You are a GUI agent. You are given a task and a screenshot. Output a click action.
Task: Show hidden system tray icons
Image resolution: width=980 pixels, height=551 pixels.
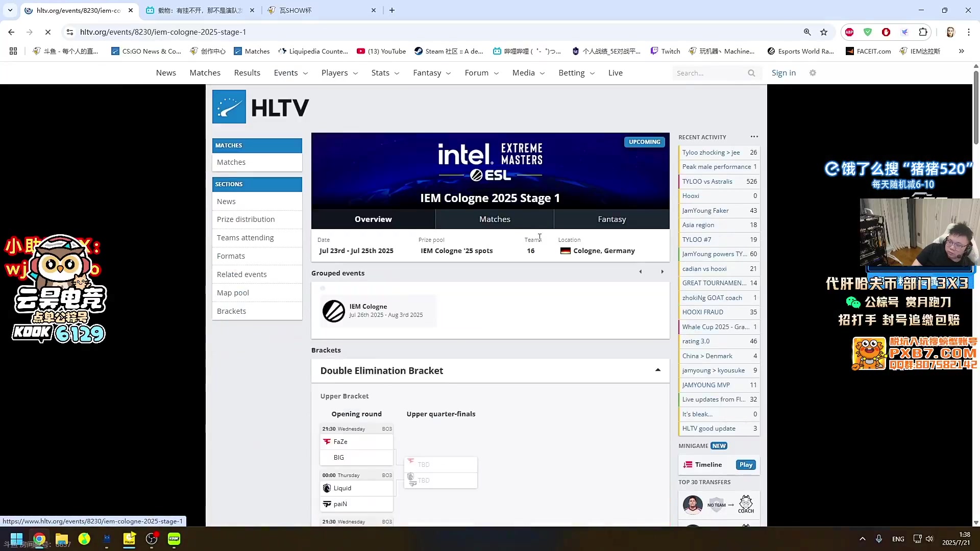pyautogui.click(x=863, y=539)
